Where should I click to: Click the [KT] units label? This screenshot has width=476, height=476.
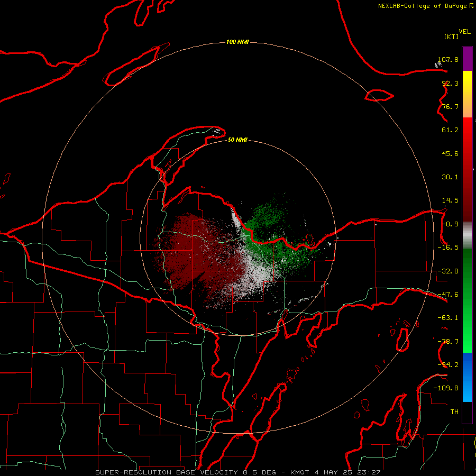pyautogui.click(x=451, y=36)
